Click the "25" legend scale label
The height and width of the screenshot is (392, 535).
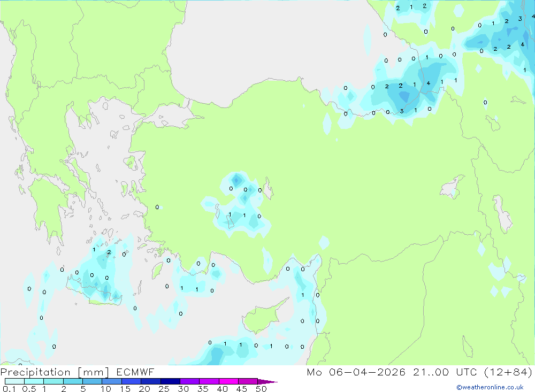tap(164, 389)
